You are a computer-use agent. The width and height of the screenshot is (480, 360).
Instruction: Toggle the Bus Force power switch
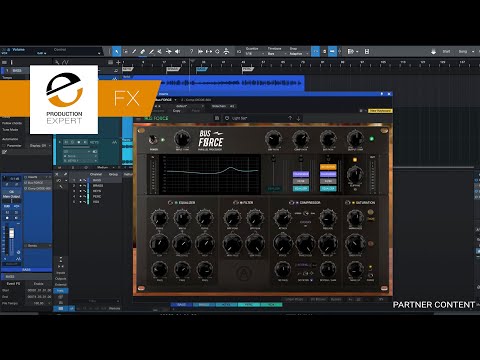(153, 139)
